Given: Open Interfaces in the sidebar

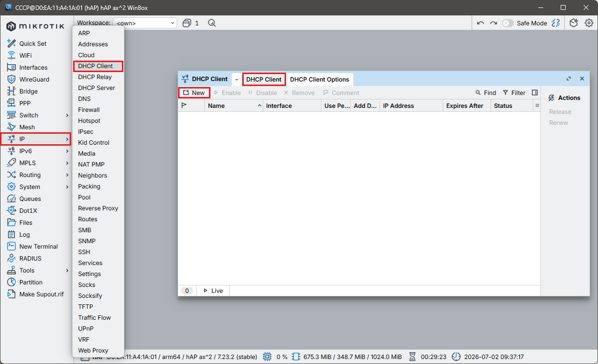Looking at the screenshot, I should click(33, 68).
